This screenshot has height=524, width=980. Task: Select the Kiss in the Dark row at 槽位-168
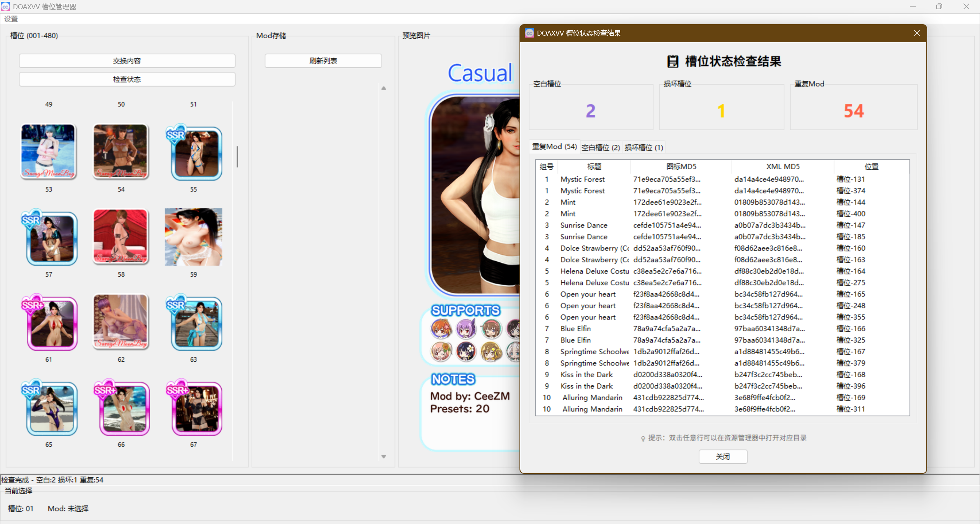pyautogui.click(x=722, y=375)
